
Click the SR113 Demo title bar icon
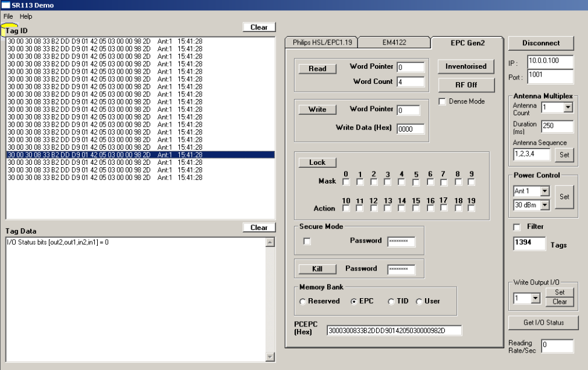coord(5,5)
